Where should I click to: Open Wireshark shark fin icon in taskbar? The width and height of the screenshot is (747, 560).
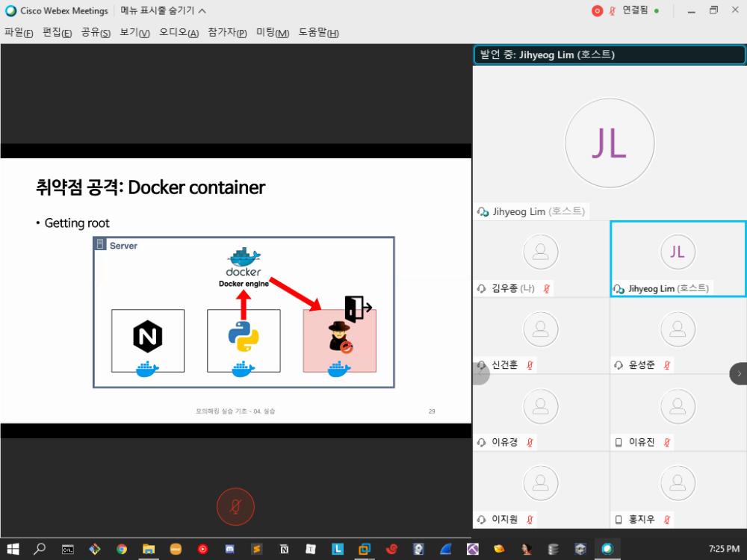click(x=445, y=549)
